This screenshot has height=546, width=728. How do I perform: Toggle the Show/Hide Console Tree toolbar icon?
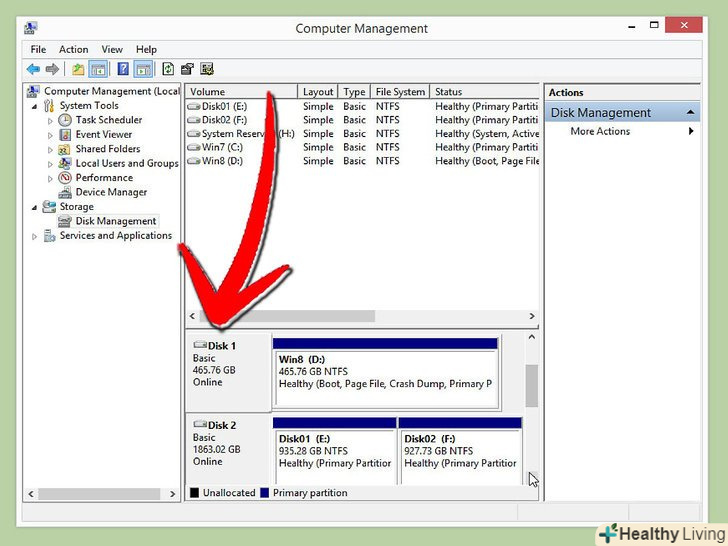tap(98, 69)
